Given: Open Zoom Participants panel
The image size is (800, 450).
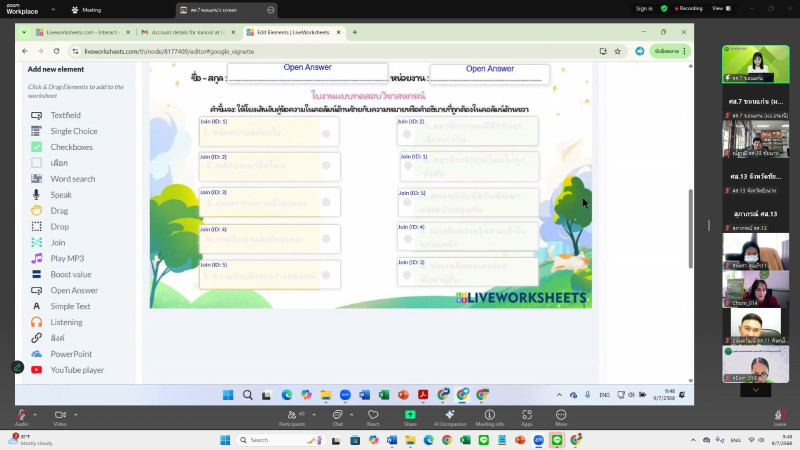Looking at the screenshot, I should pyautogui.click(x=292, y=417).
